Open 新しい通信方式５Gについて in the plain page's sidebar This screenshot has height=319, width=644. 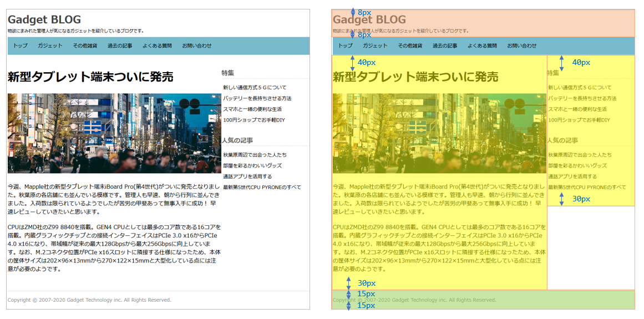click(255, 88)
